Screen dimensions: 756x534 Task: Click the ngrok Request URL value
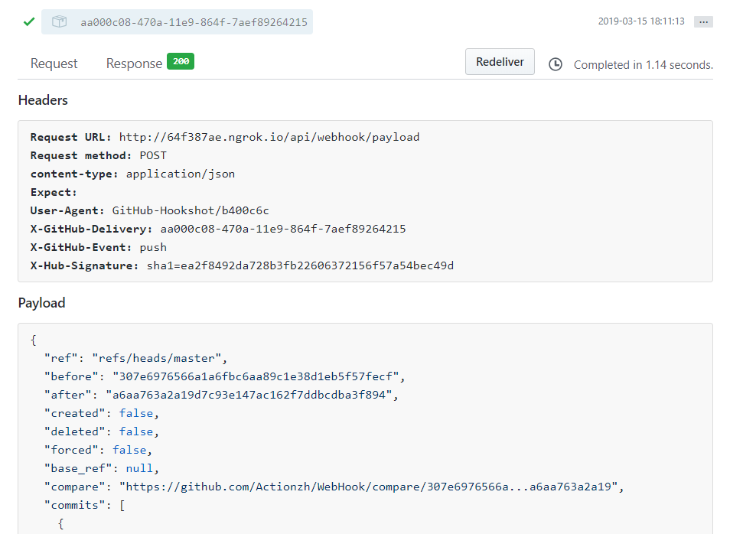pyautogui.click(x=269, y=137)
